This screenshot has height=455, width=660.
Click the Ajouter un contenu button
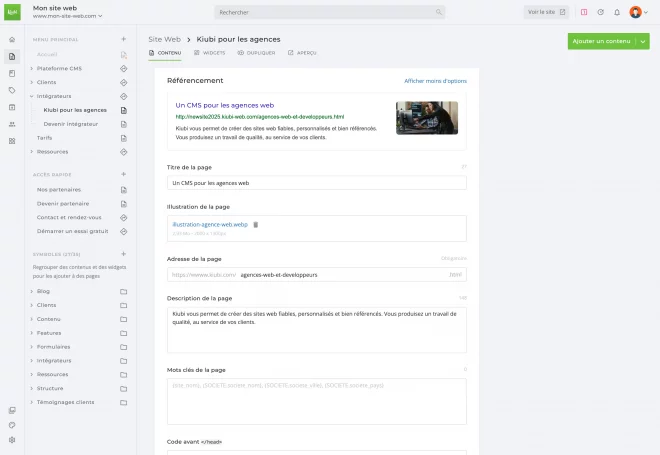click(601, 41)
